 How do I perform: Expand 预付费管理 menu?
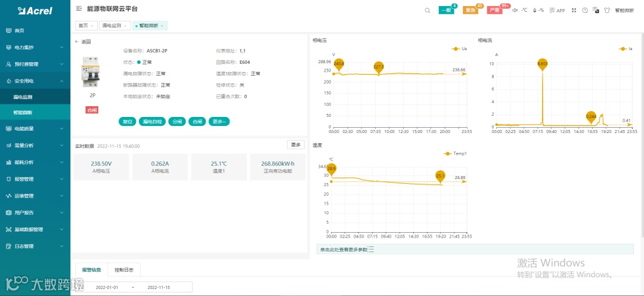(x=35, y=64)
